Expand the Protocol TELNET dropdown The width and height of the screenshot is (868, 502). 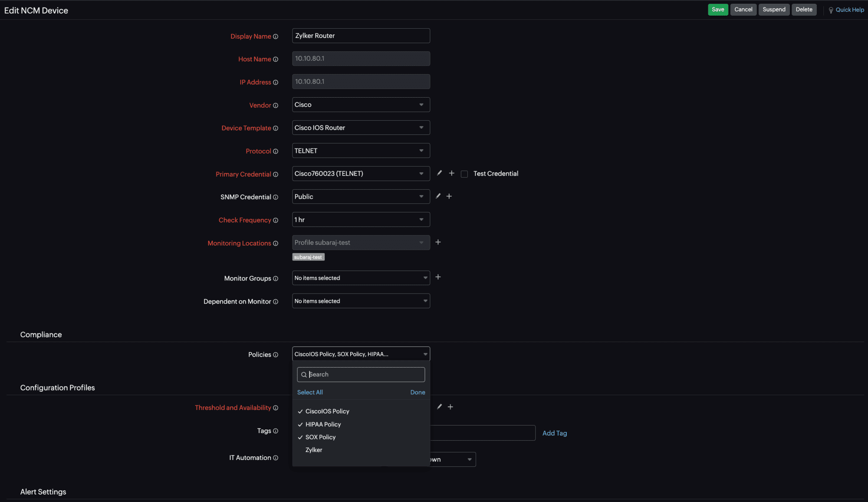[361, 151]
